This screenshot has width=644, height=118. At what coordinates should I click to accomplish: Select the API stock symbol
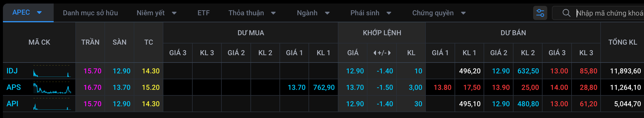[x=13, y=104]
